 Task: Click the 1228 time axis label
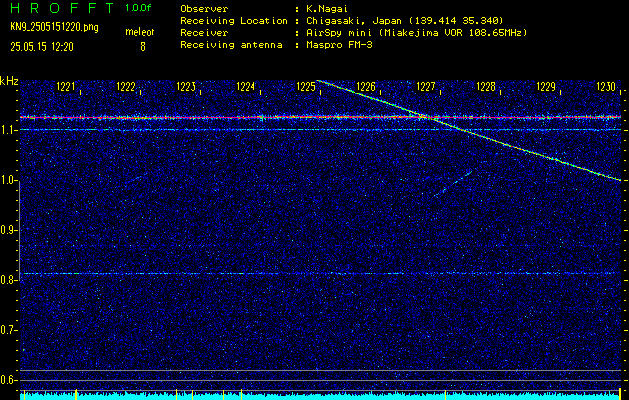click(x=486, y=87)
